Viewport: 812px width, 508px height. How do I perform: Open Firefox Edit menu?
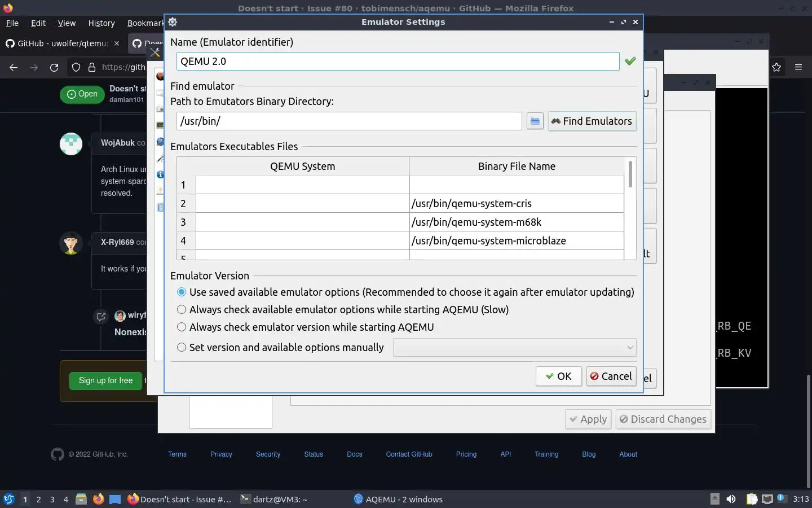tap(38, 23)
